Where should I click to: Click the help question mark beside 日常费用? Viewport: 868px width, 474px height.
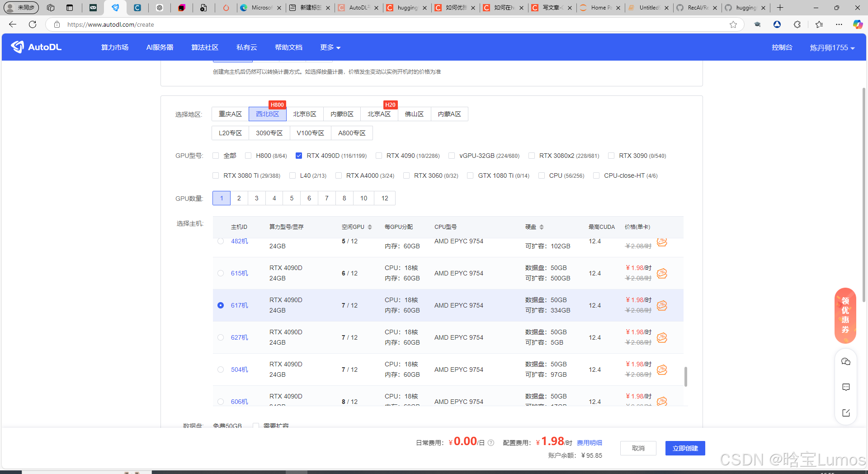pos(491,443)
